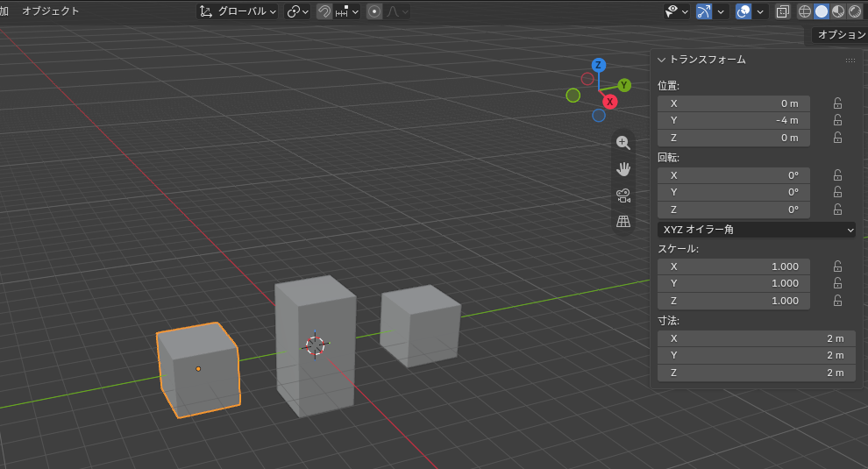Open the オプション dropdown
868x469 pixels.
pos(840,34)
